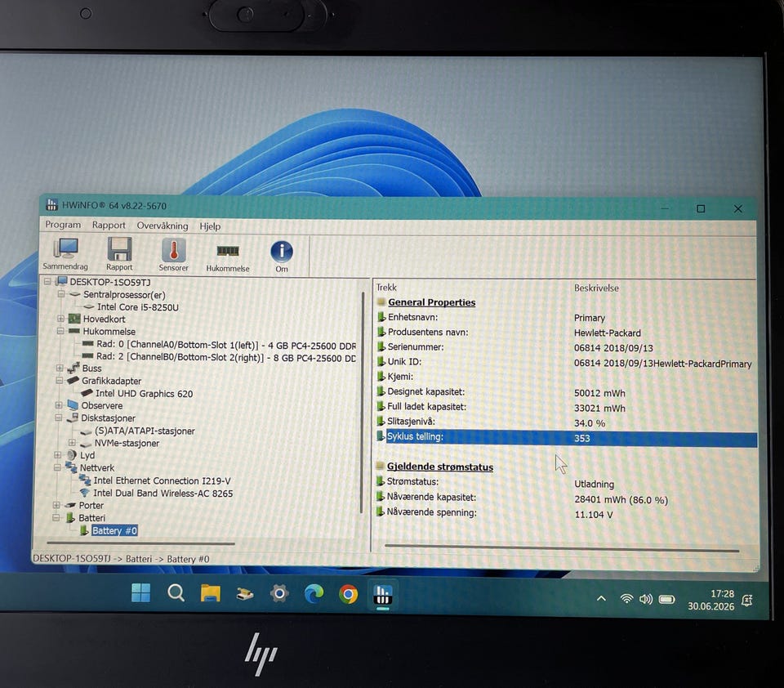The image size is (784, 688).
Task: Open taskbar Search
Action: pos(176,593)
